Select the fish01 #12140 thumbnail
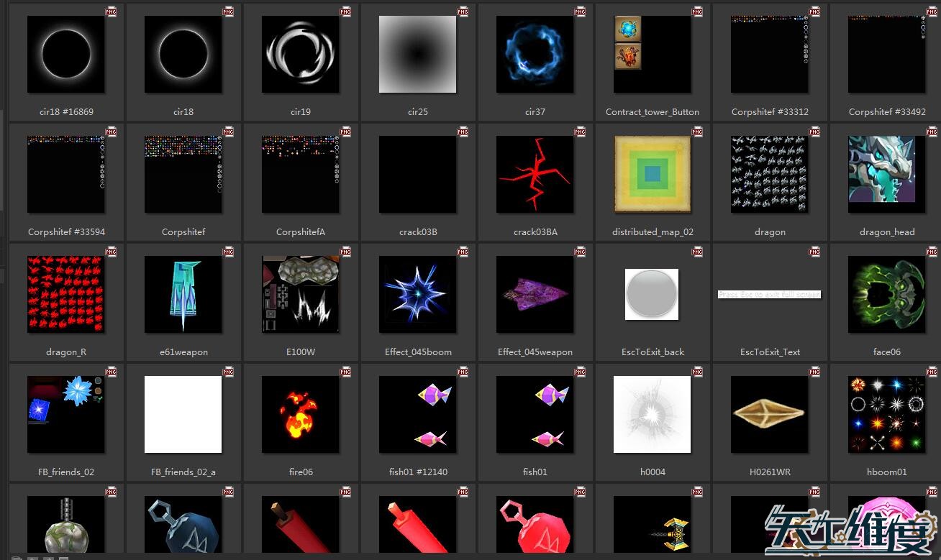Image resolution: width=941 pixels, height=560 pixels. pyautogui.click(x=417, y=415)
